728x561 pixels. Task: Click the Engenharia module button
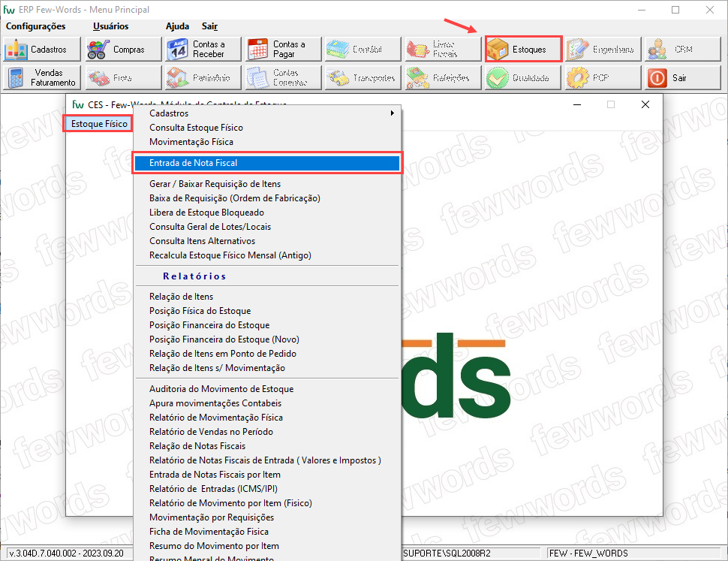tap(603, 50)
